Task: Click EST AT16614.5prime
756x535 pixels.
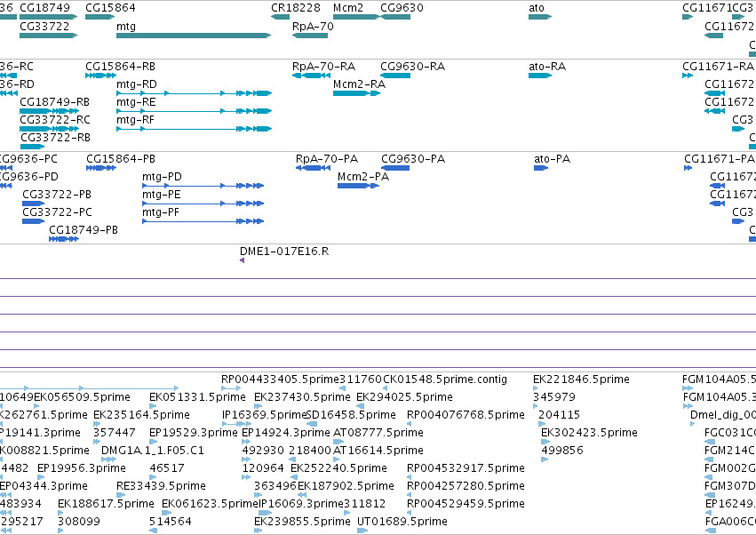Action: [378, 451]
